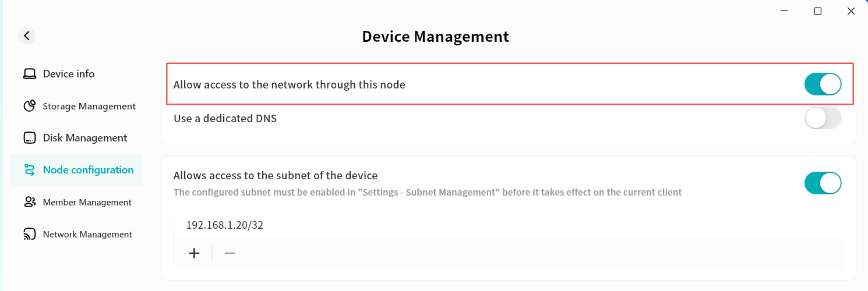Select the 192.168.1.20/32 subnet entry
The image size is (868, 291).
click(225, 225)
